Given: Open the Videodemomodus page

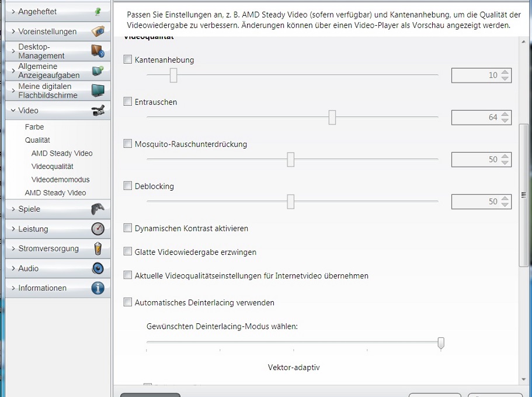Looking at the screenshot, I should click(x=60, y=179).
